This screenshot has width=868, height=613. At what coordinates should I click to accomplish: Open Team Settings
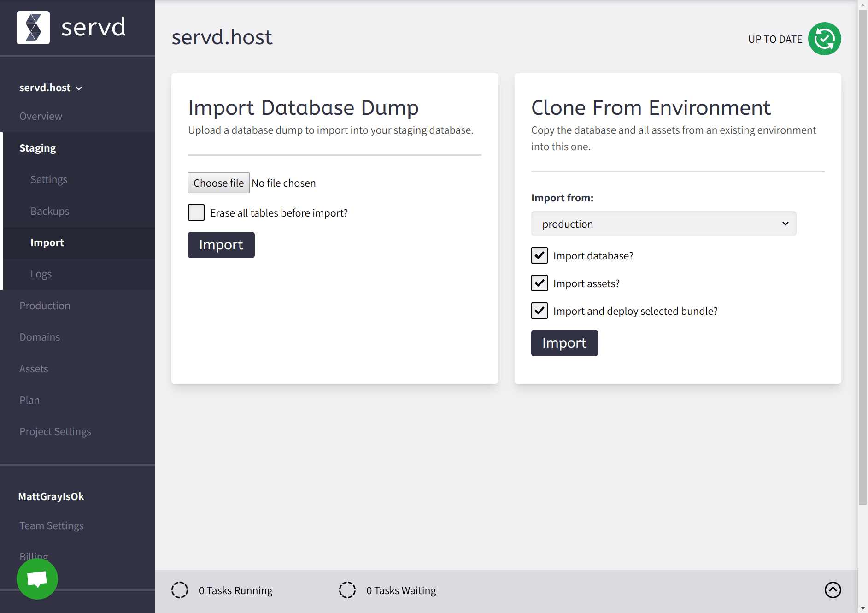pyautogui.click(x=52, y=525)
